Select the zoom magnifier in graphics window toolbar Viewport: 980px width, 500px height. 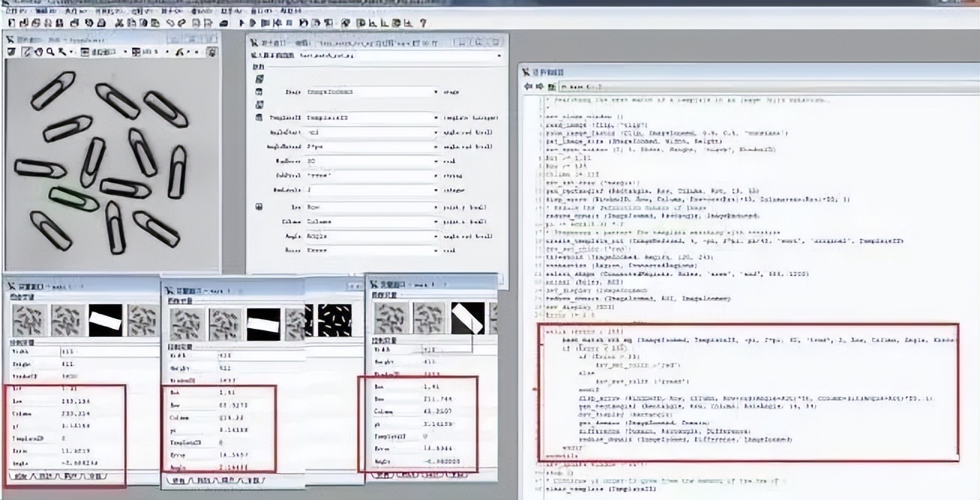point(50,52)
